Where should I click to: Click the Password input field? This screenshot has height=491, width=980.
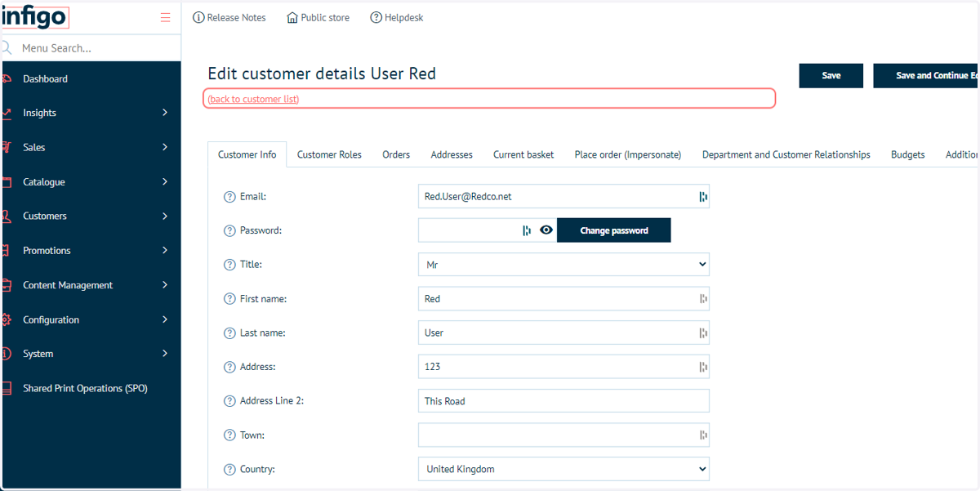(488, 230)
